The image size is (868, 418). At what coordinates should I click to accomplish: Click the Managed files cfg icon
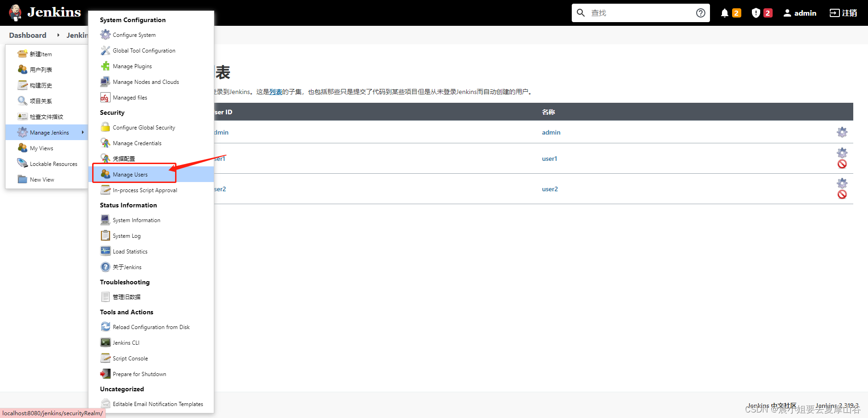pos(106,97)
